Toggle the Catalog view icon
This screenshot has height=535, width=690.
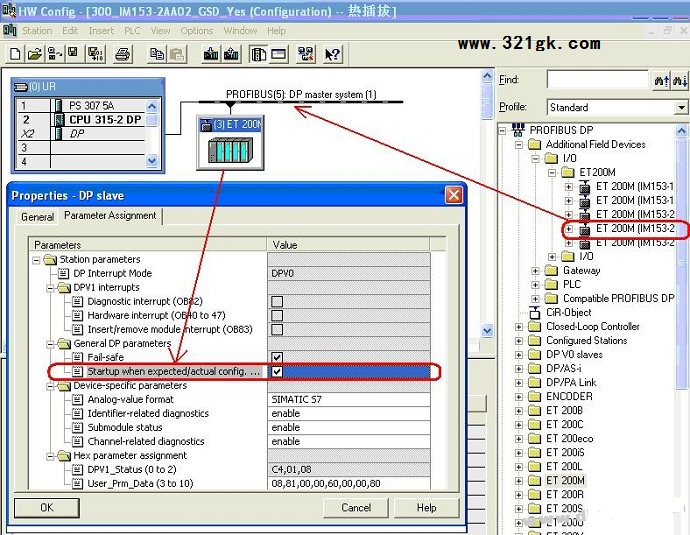tap(258, 54)
